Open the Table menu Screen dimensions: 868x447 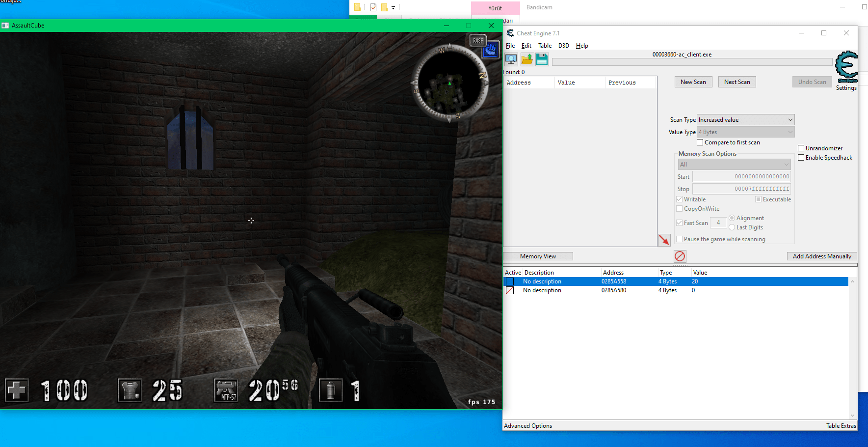pyautogui.click(x=545, y=46)
